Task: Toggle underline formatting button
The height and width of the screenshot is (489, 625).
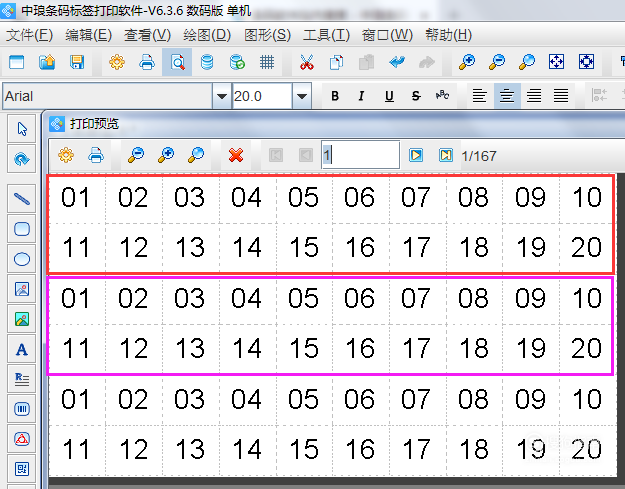Action: (389, 96)
